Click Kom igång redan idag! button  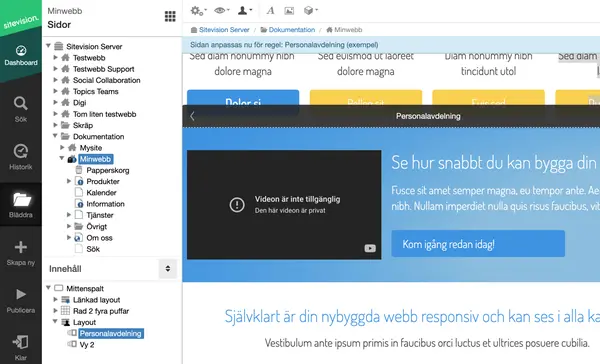(x=478, y=243)
